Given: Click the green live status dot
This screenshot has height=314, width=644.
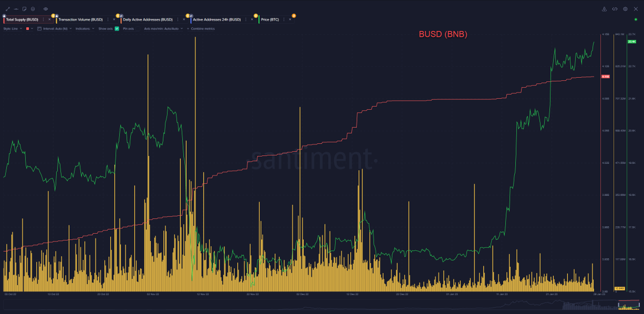Looking at the screenshot, I should pos(636,19).
